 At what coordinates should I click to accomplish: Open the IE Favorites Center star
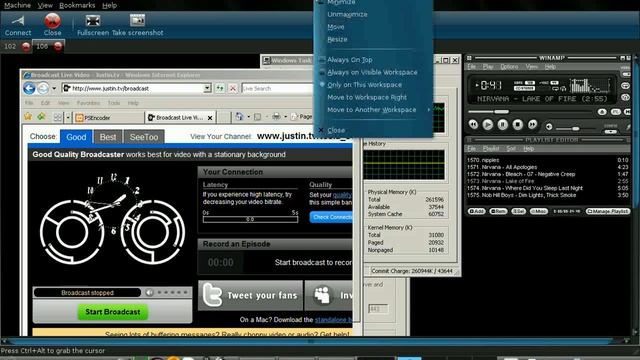[28, 117]
